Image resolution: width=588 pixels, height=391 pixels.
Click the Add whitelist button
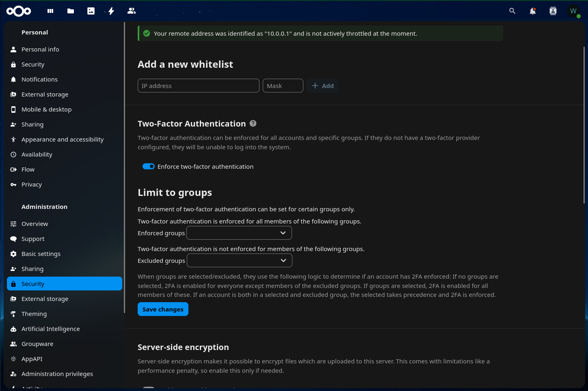pos(323,86)
